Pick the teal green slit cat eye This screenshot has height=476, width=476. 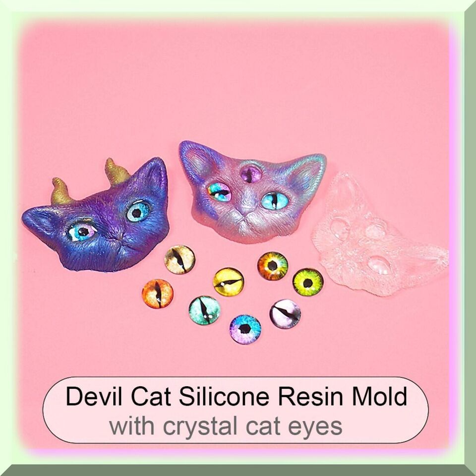point(205,310)
